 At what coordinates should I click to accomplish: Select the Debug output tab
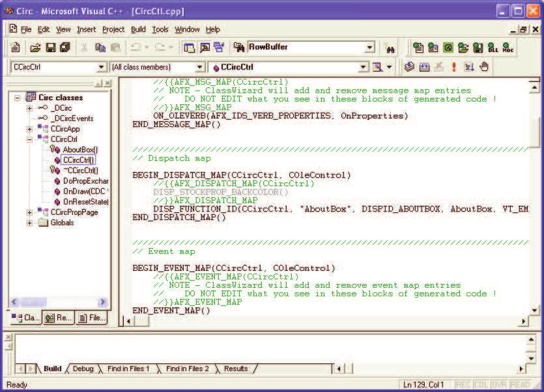[x=83, y=369]
